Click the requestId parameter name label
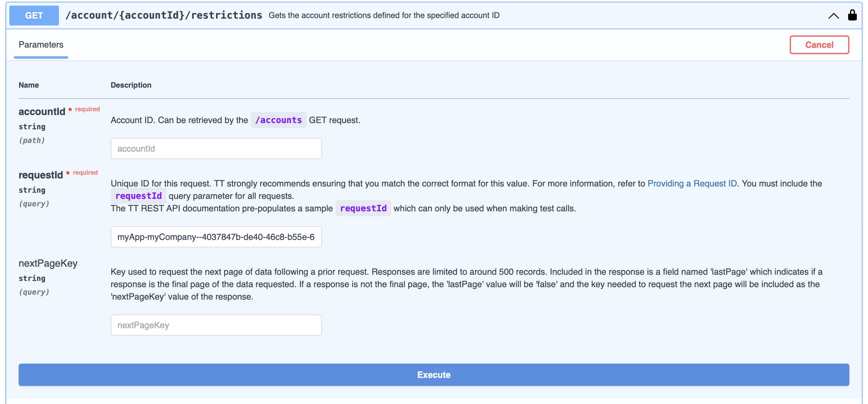 click(x=41, y=175)
